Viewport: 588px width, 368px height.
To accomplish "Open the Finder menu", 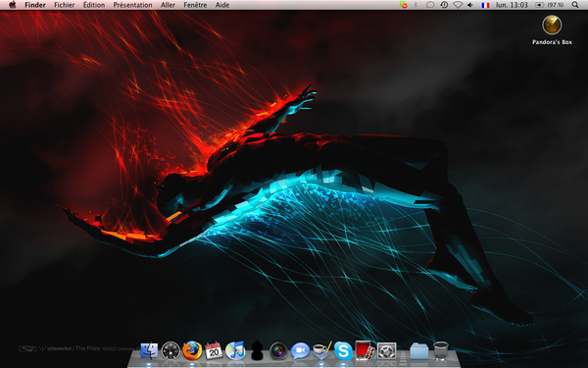I will 35,5.
